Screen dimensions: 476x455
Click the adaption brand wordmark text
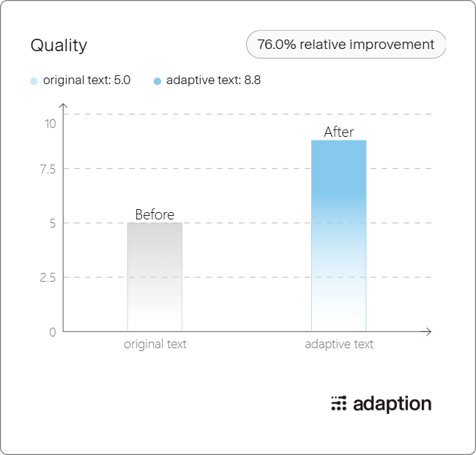click(393, 404)
